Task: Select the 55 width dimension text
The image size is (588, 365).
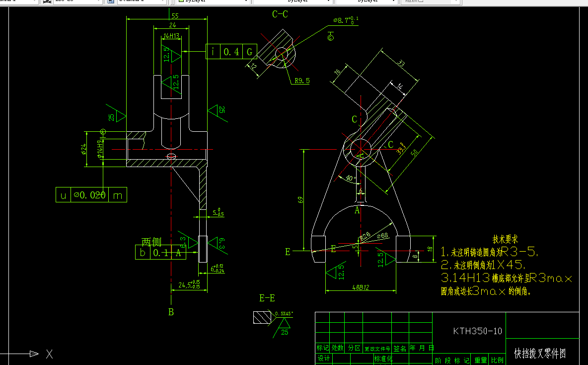Action: coord(175,16)
